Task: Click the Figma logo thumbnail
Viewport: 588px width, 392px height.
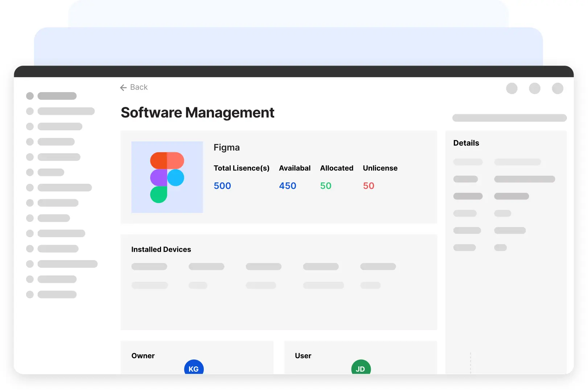Action: tap(167, 177)
